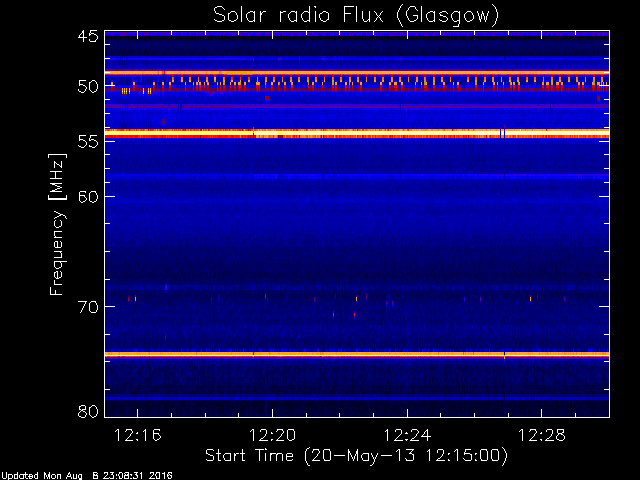The height and width of the screenshot is (480, 640).
Task: Click the bright yellow band near 54 MHz
Action: click(x=356, y=132)
